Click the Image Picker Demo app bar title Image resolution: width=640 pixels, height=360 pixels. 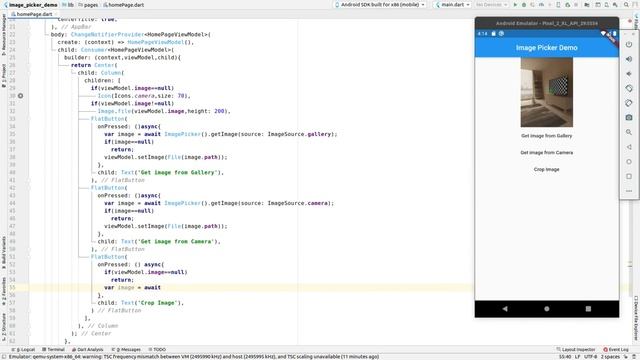point(547,48)
